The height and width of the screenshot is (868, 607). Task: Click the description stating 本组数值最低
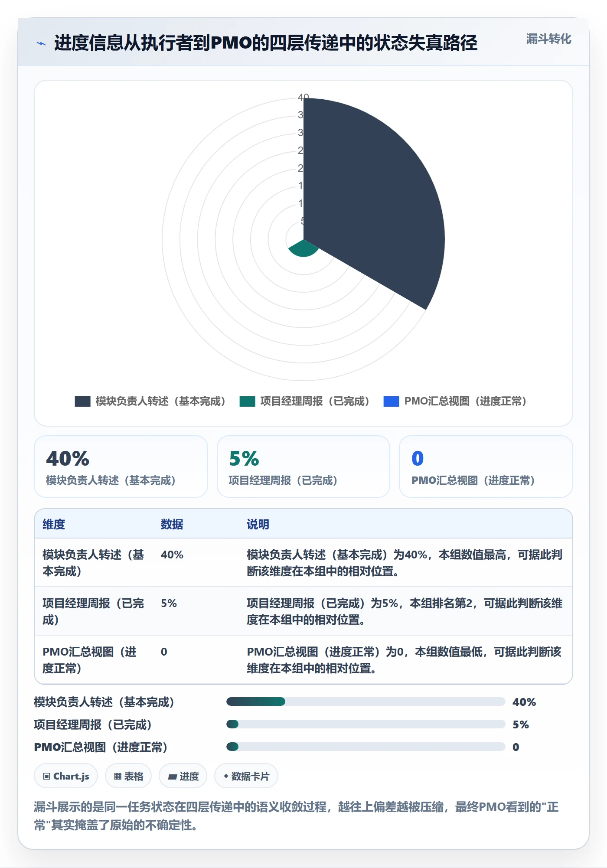click(404, 660)
